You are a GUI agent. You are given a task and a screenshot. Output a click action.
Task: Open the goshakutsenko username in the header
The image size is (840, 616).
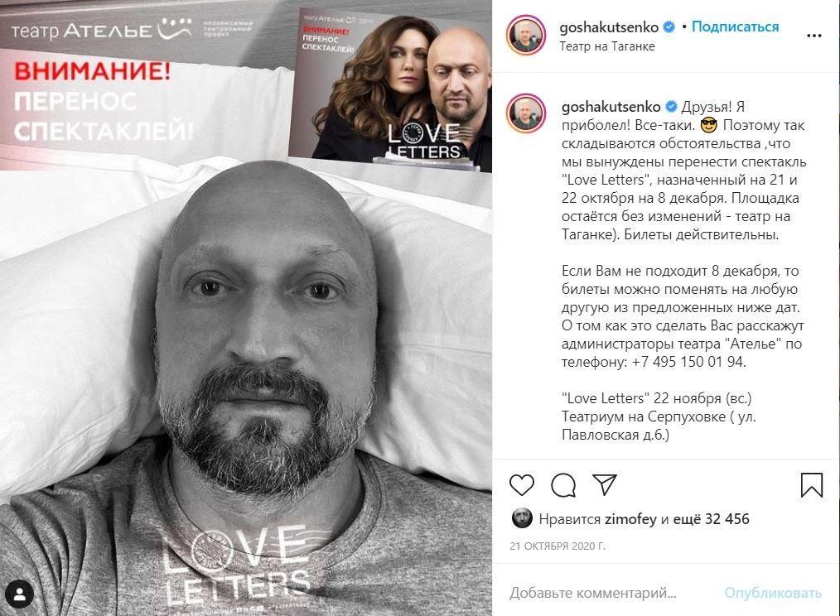click(609, 26)
